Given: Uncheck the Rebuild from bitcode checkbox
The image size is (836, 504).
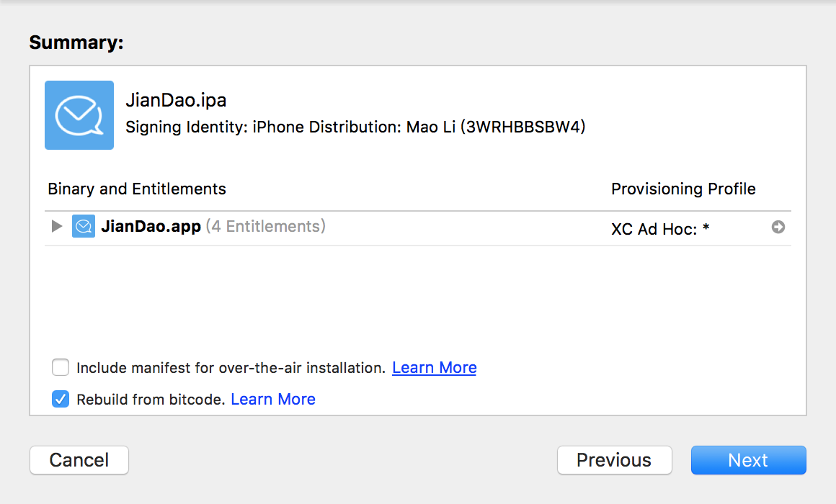Looking at the screenshot, I should 61,400.
